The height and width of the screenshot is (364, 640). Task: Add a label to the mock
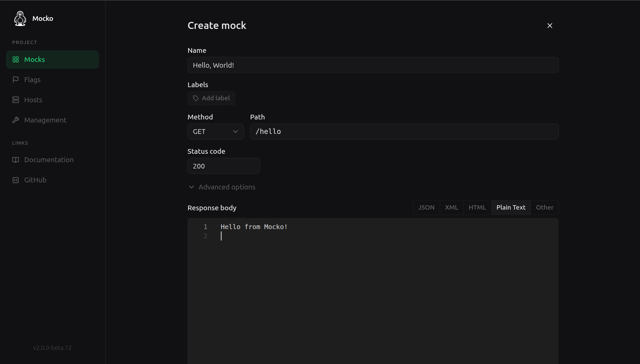pyautogui.click(x=211, y=98)
